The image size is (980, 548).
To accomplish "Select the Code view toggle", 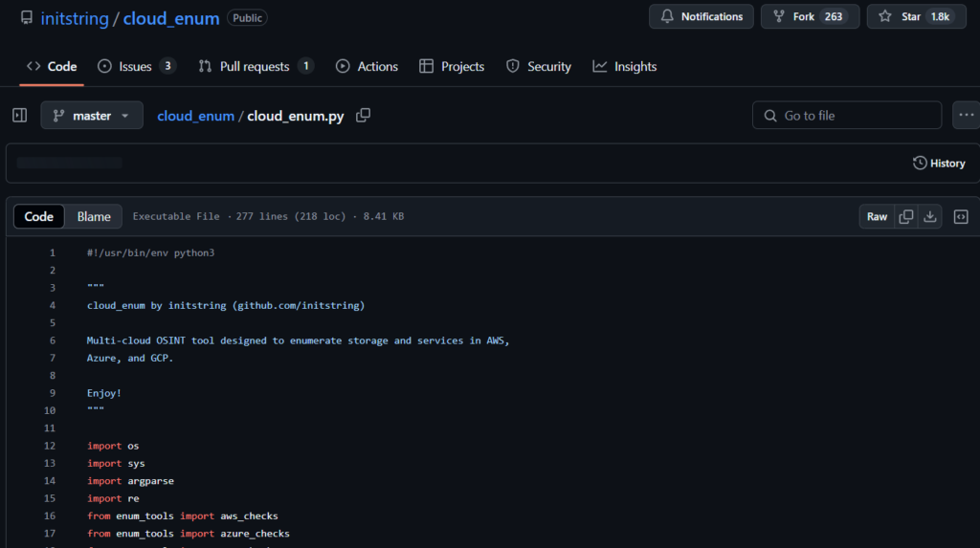I will click(x=38, y=216).
